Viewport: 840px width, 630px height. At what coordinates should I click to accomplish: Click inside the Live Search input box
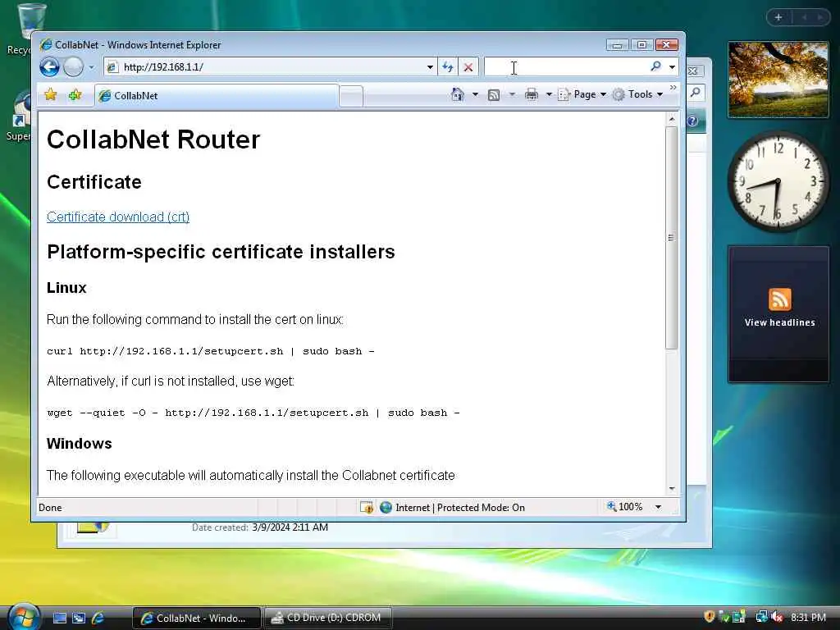(565, 67)
